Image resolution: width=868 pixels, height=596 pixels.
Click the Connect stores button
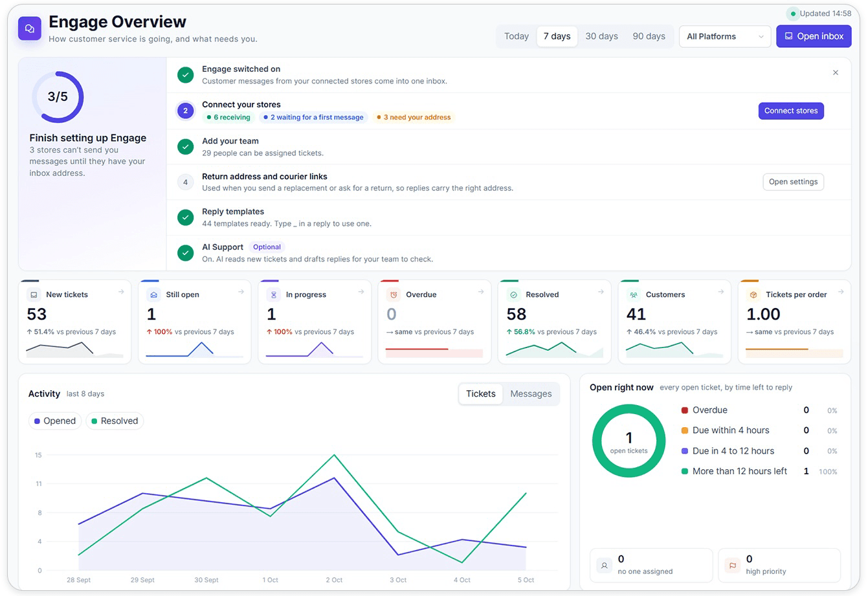[x=791, y=111]
